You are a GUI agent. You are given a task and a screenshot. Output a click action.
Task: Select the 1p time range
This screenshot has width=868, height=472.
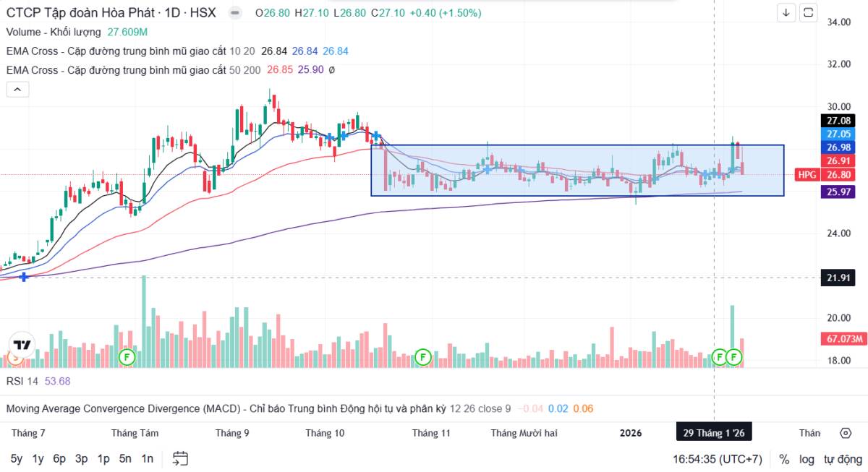click(x=103, y=458)
